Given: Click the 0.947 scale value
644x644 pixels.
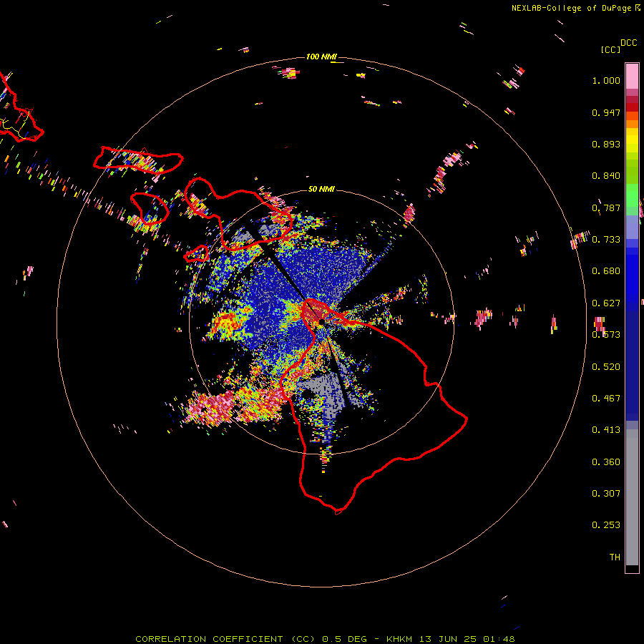Looking at the screenshot, I should pyautogui.click(x=606, y=112).
